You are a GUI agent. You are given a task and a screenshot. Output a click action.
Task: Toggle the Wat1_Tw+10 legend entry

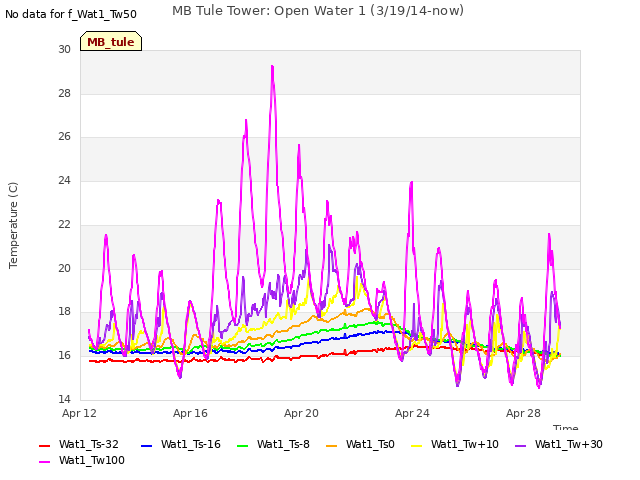[x=454, y=444]
